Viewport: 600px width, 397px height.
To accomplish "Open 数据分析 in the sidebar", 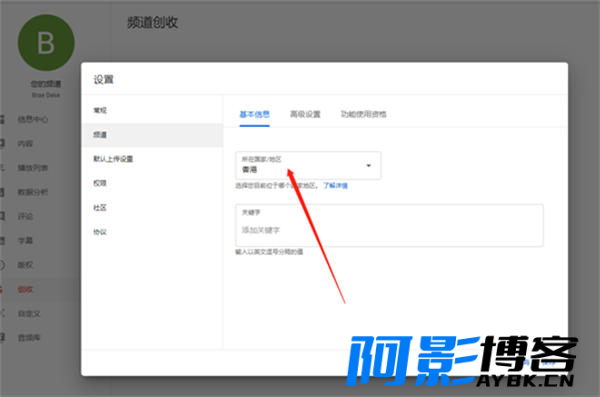I will 33,192.
